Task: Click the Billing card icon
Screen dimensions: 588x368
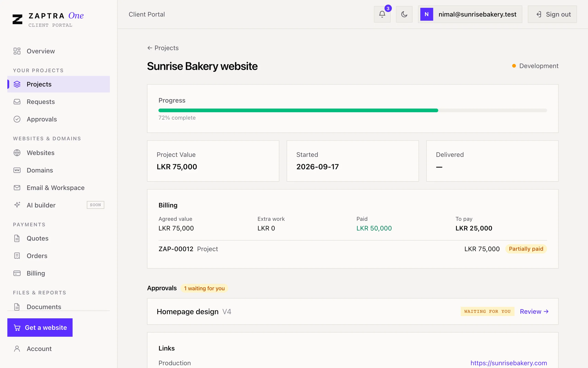Action: [x=17, y=273]
